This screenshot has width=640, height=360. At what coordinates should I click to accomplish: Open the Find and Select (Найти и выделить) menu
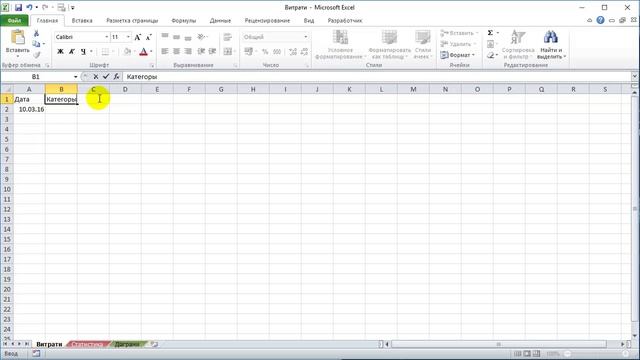[551, 45]
